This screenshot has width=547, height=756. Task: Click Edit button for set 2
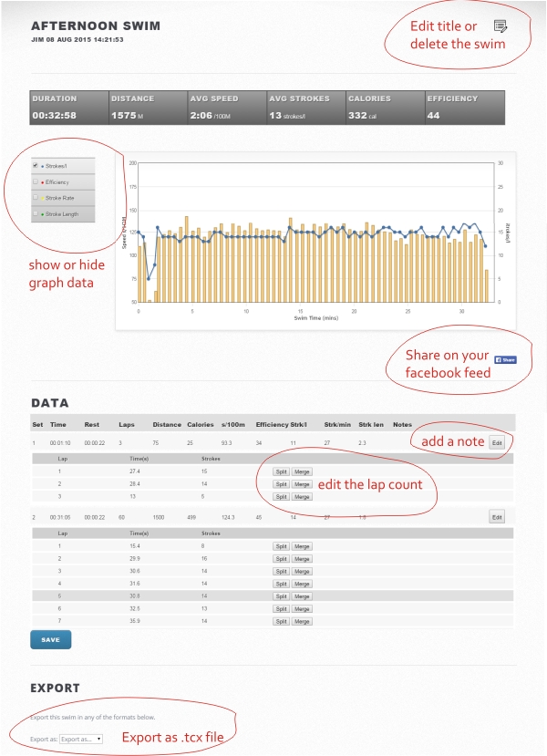[497, 517]
